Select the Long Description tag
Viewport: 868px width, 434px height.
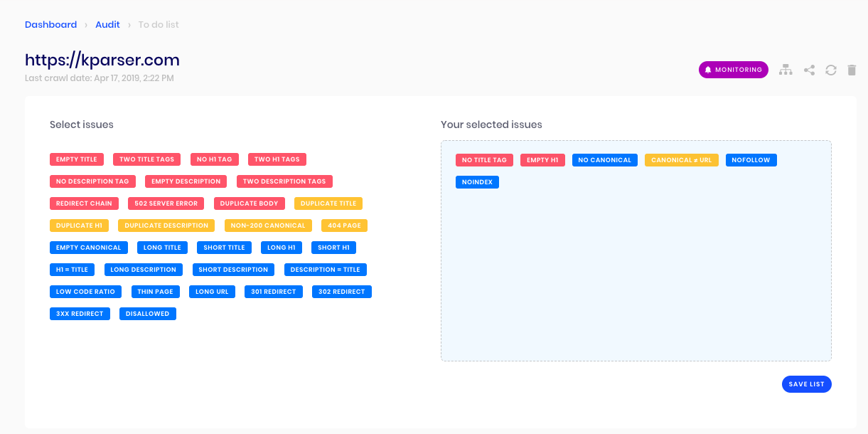[143, 270]
